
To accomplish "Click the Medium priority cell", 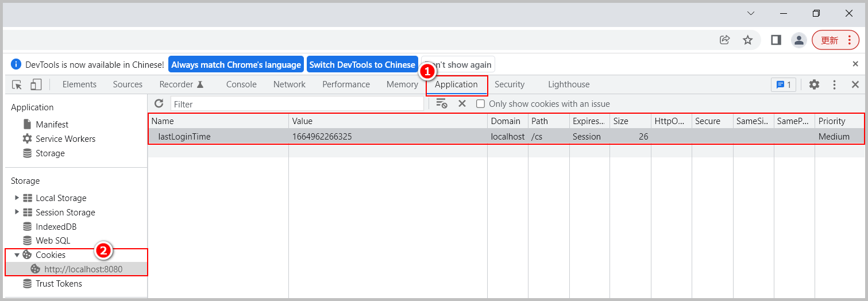I will pyautogui.click(x=840, y=137).
